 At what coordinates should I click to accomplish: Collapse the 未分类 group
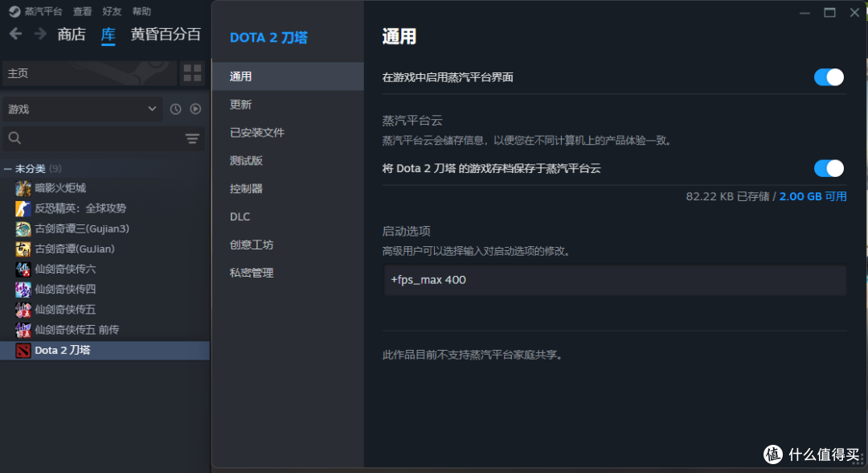(x=8, y=168)
